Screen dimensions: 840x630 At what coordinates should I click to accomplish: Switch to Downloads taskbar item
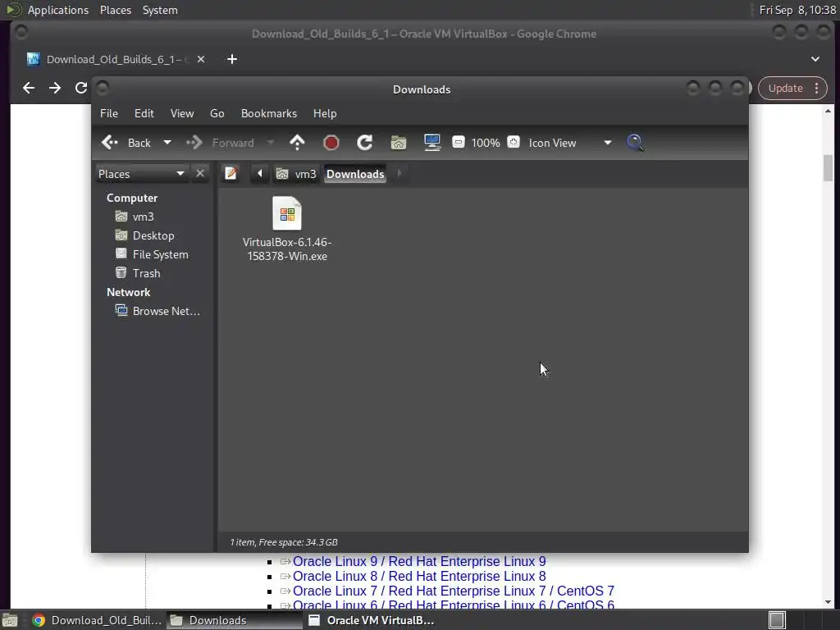coord(234,620)
